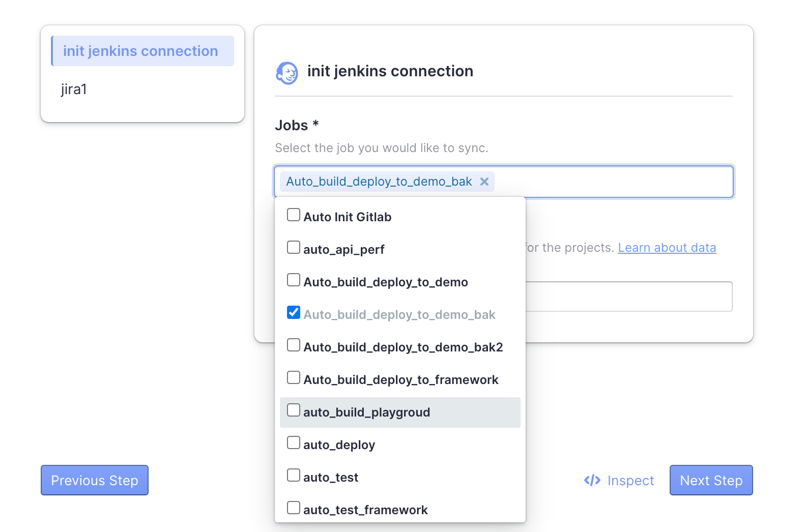Check the auto_test_framework checkbox

tap(294, 508)
